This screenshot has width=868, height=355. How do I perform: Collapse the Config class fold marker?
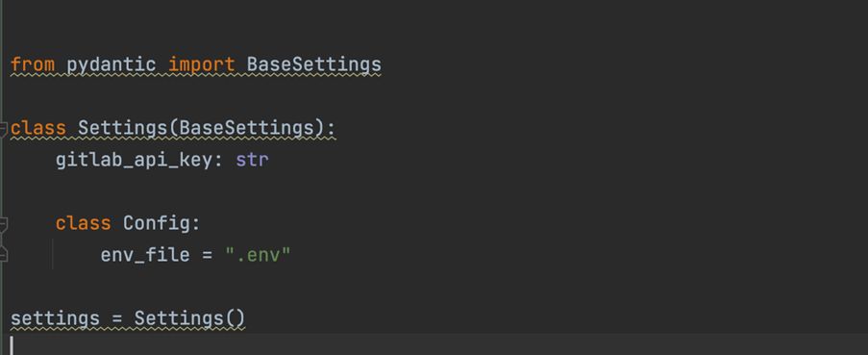(x=3, y=224)
